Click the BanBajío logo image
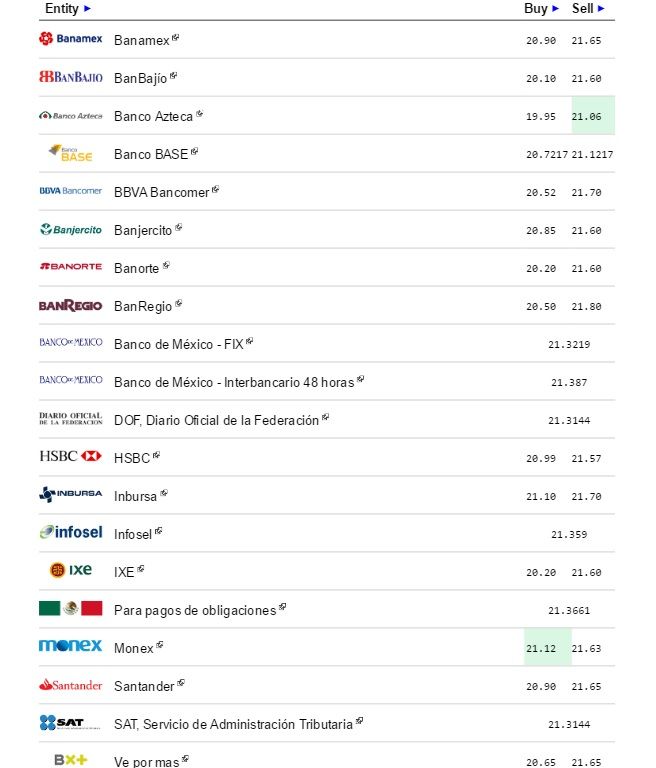 [x=70, y=77]
